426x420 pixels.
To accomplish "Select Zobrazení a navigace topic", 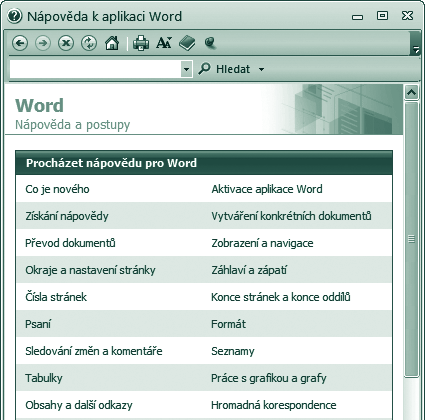I will (262, 243).
